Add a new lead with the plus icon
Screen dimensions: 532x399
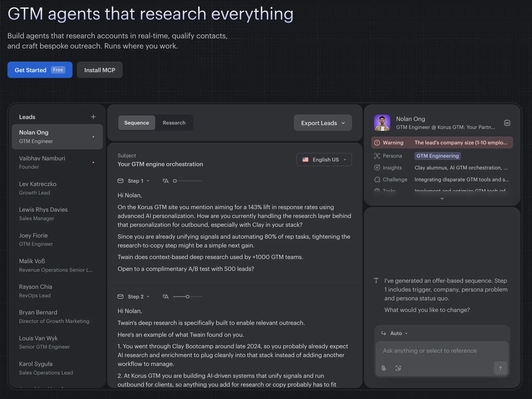click(x=93, y=117)
